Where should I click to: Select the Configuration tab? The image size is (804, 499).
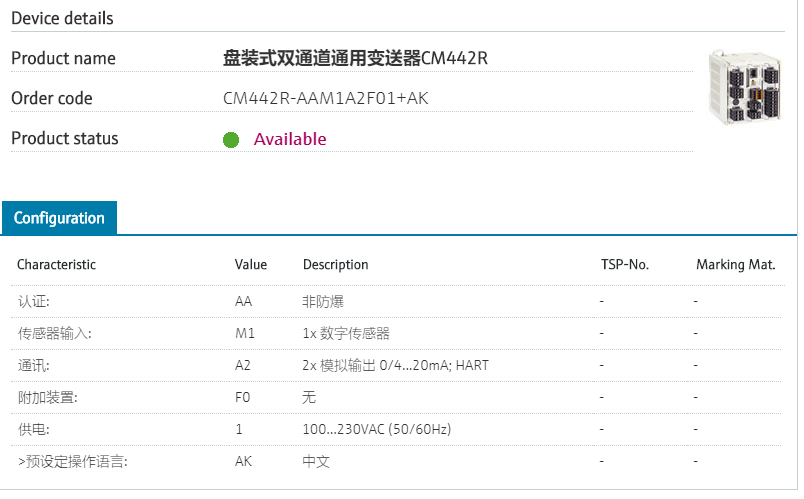pyautogui.click(x=59, y=218)
